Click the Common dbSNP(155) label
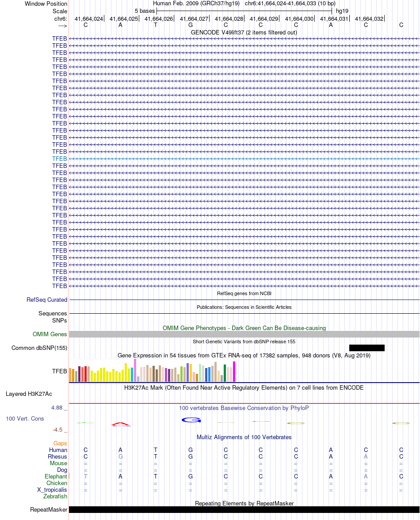 tap(39, 348)
